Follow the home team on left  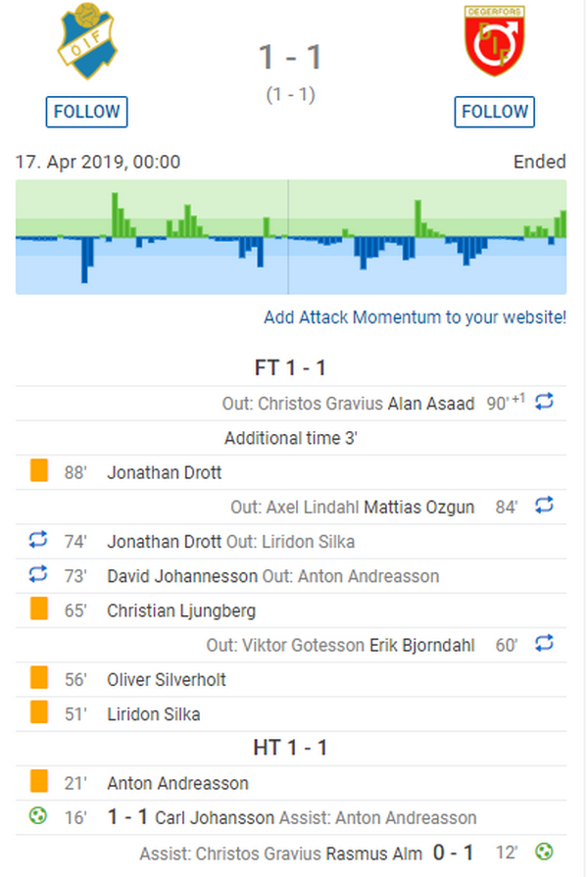click(86, 112)
